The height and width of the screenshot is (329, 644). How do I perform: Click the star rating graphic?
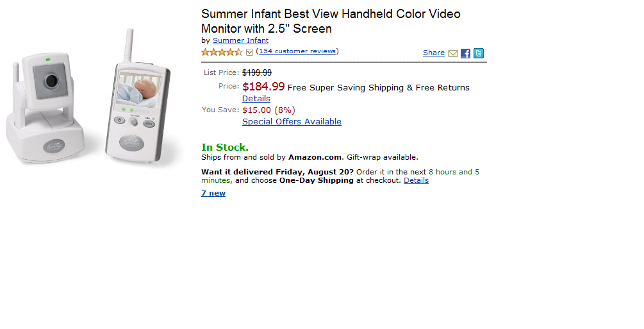click(222, 52)
